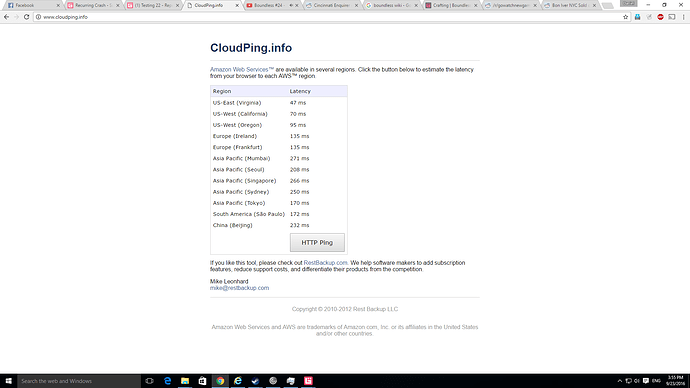Screen dimensions: 690x388
Task: Click the US-West (Oregon) region
Action: point(237,125)
